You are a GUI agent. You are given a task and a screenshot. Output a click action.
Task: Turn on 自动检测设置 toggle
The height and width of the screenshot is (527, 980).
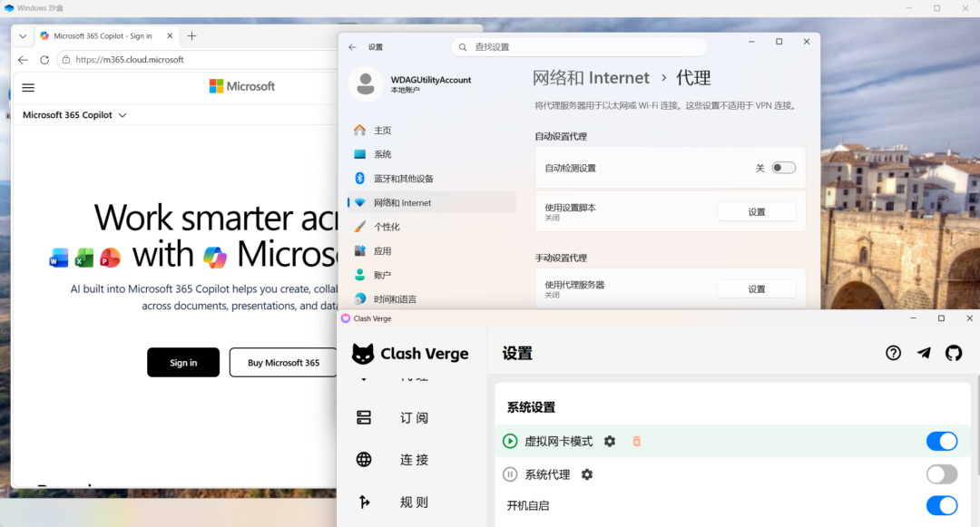tap(784, 168)
